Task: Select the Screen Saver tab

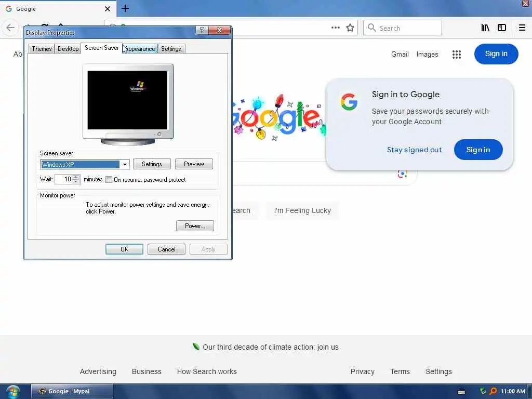Action: pyautogui.click(x=101, y=48)
